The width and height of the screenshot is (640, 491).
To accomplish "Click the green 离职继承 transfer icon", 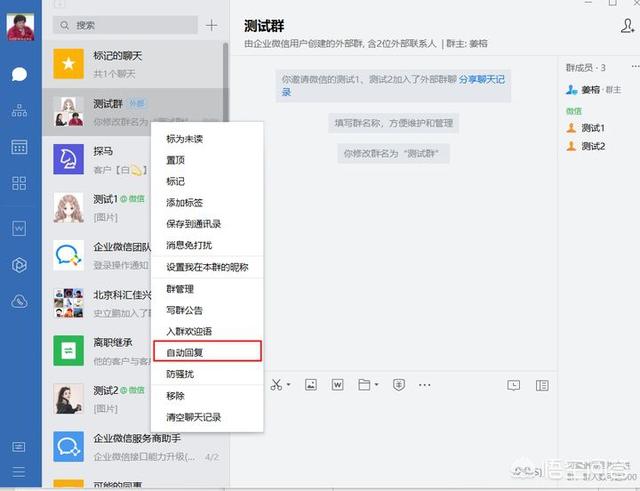I will [69, 351].
